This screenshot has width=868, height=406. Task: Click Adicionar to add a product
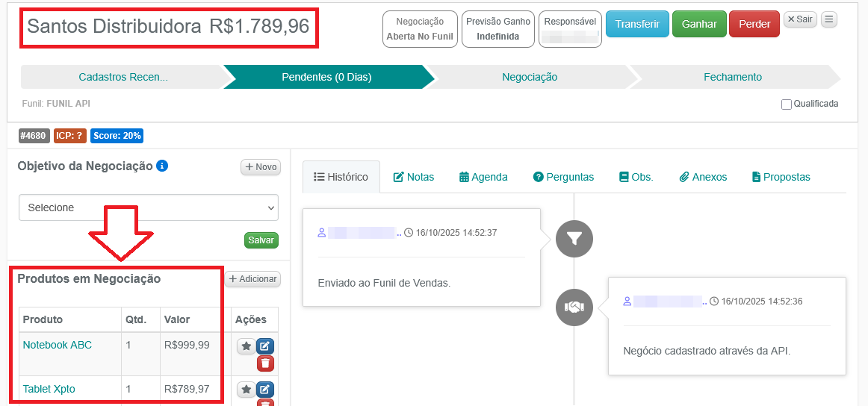pyautogui.click(x=252, y=279)
